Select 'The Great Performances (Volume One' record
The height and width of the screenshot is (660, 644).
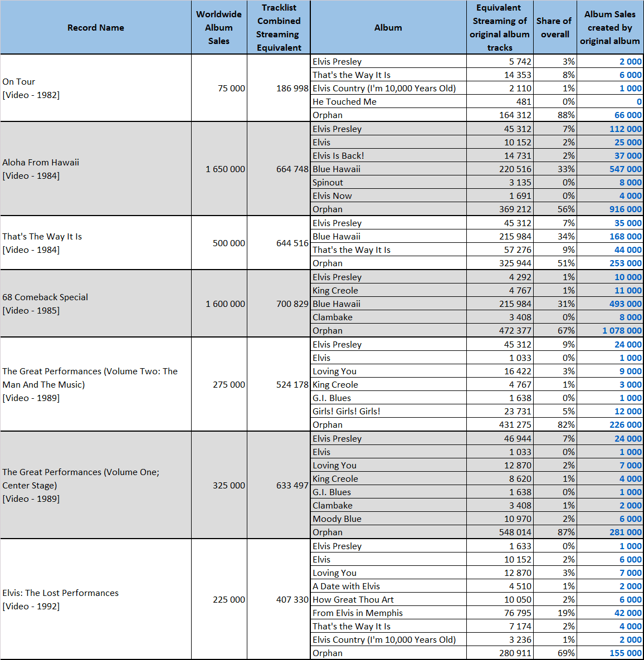(x=96, y=485)
